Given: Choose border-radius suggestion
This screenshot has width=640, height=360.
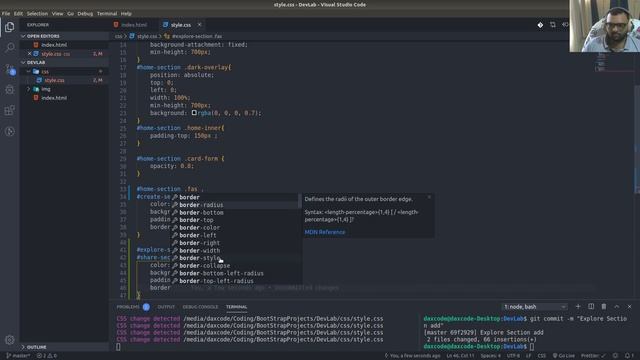Looking at the screenshot, I should click(x=236, y=205).
